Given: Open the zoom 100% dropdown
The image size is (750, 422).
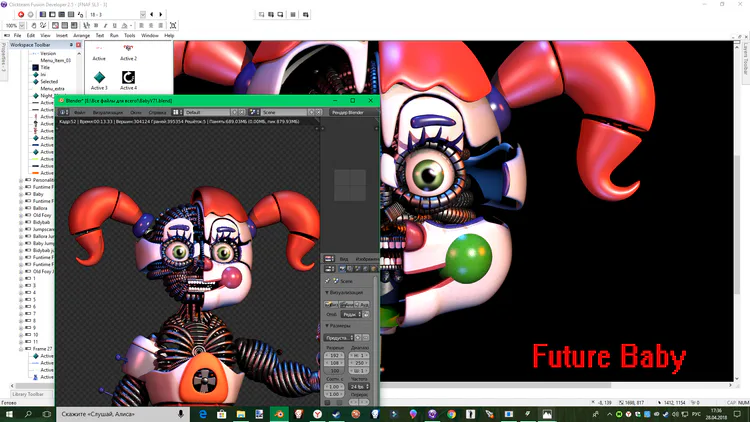Looking at the screenshot, I should point(22,25).
